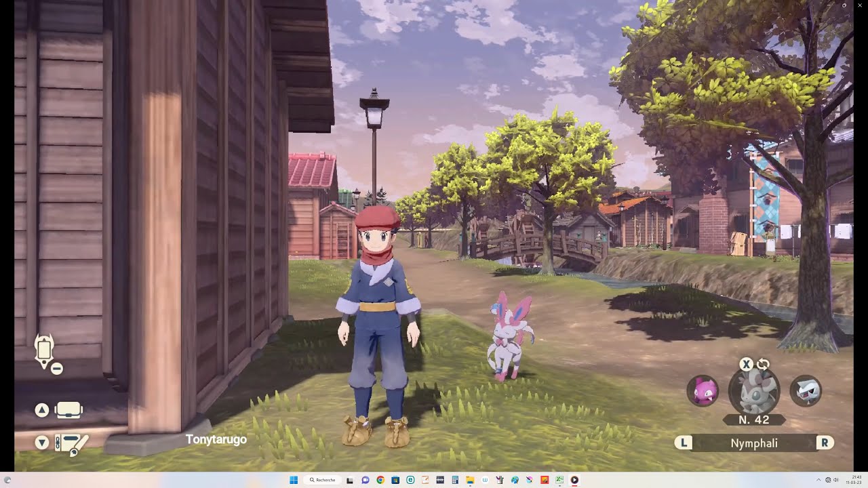Open the Paint palette taskbar icon
868x488 pixels.
click(x=515, y=480)
